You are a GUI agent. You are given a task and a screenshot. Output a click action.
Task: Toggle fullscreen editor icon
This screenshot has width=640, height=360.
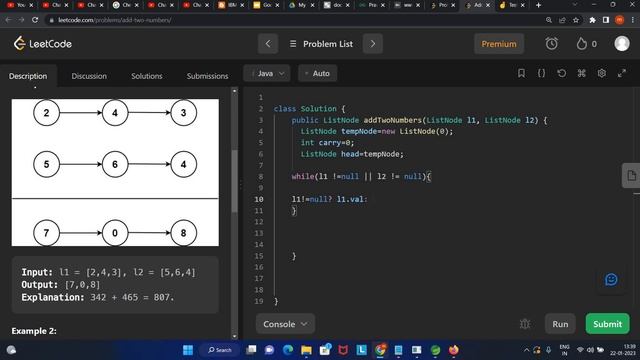pyautogui.click(x=621, y=73)
